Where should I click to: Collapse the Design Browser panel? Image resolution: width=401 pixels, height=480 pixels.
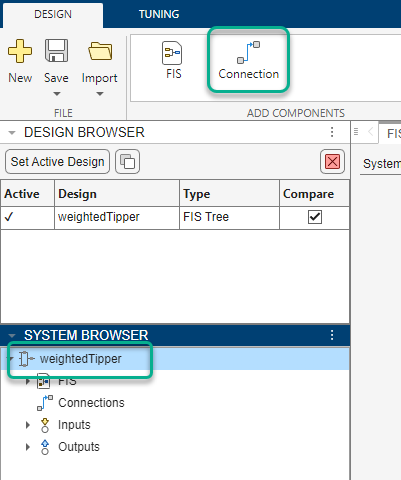click(x=12, y=133)
